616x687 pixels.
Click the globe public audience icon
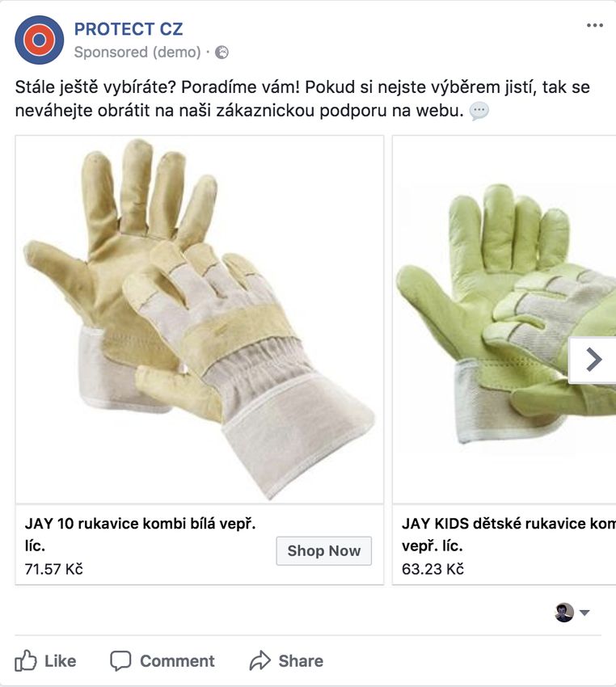click(222, 53)
